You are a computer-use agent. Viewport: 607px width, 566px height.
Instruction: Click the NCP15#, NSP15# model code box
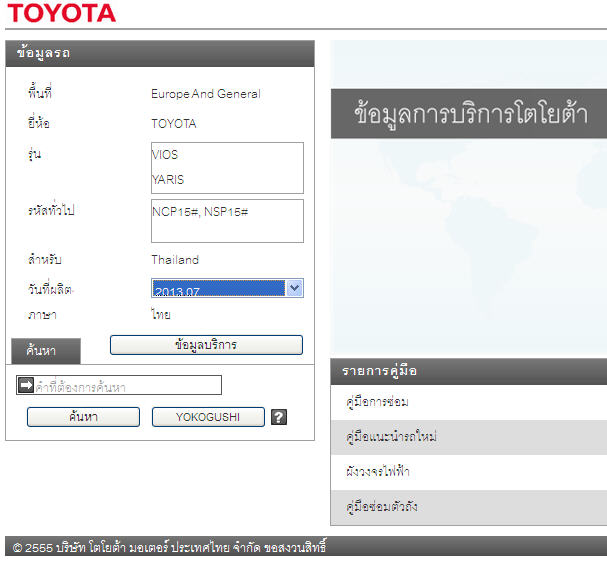pyautogui.click(x=227, y=221)
